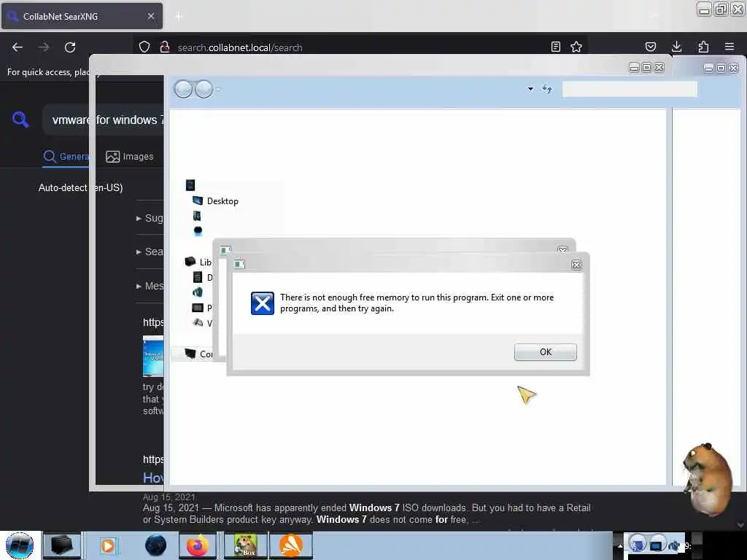The image size is (747, 560).
Task: Select the Lib item in Explorer's tree
Action: [198, 262]
